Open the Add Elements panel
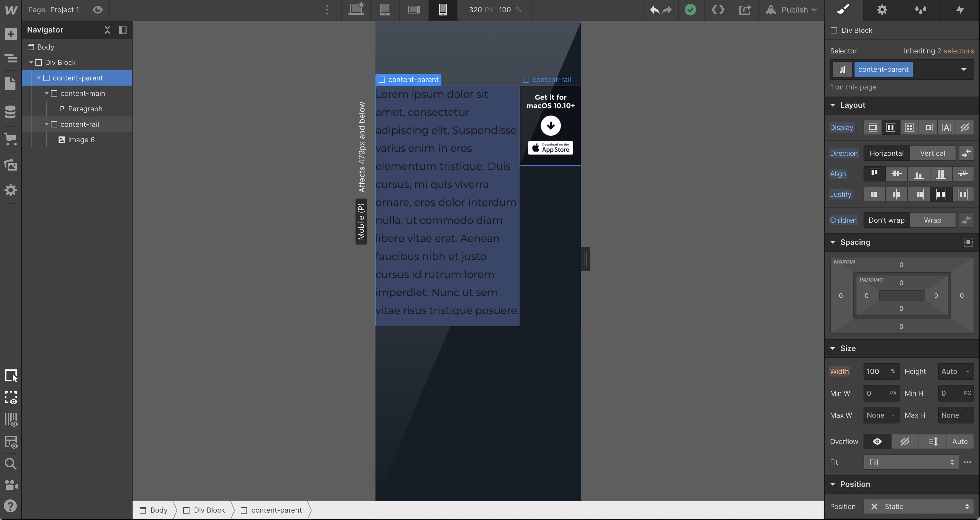This screenshot has height=520, width=980. [11, 34]
